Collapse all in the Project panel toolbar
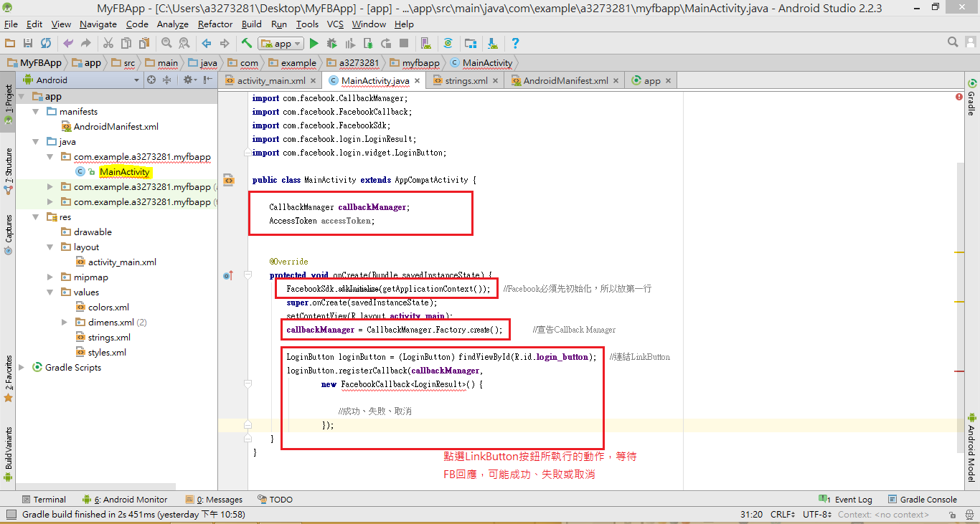Image resolution: width=980 pixels, height=524 pixels. pyautogui.click(x=166, y=80)
